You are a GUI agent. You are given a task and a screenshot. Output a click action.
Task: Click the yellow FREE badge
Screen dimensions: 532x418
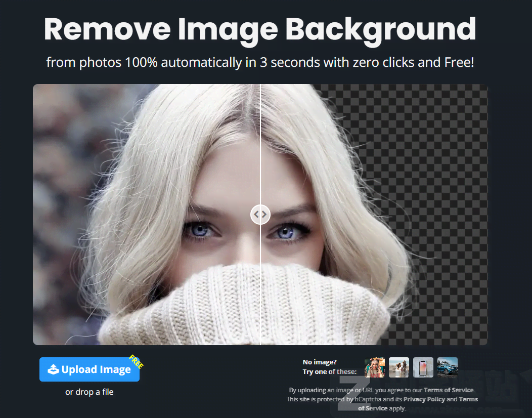136,361
